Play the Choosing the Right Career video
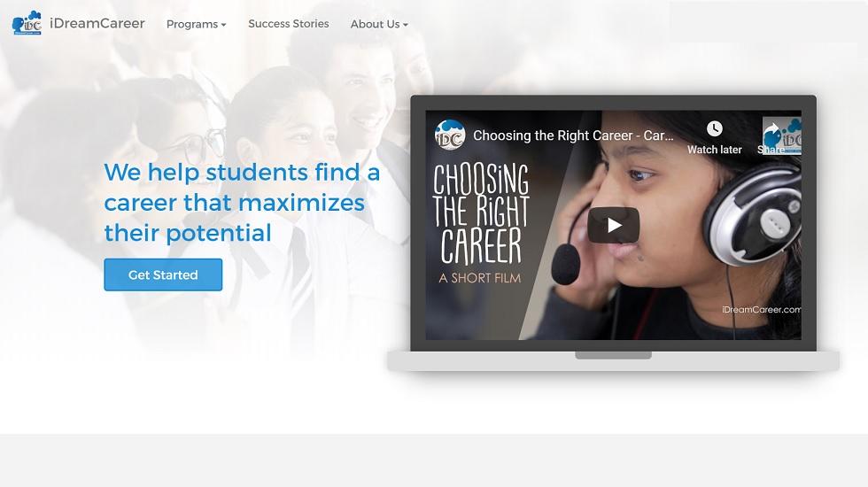The width and height of the screenshot is (868, 487). coord(613,225)
